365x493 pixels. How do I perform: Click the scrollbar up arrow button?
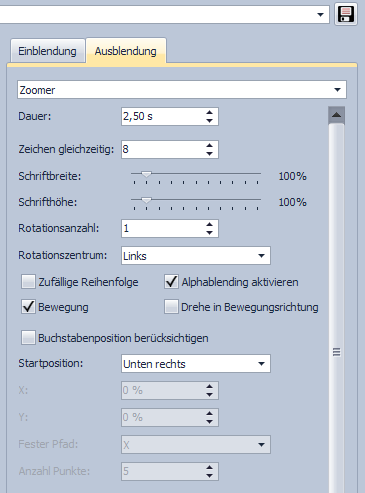pyautogui.click(x=336, y=115)
